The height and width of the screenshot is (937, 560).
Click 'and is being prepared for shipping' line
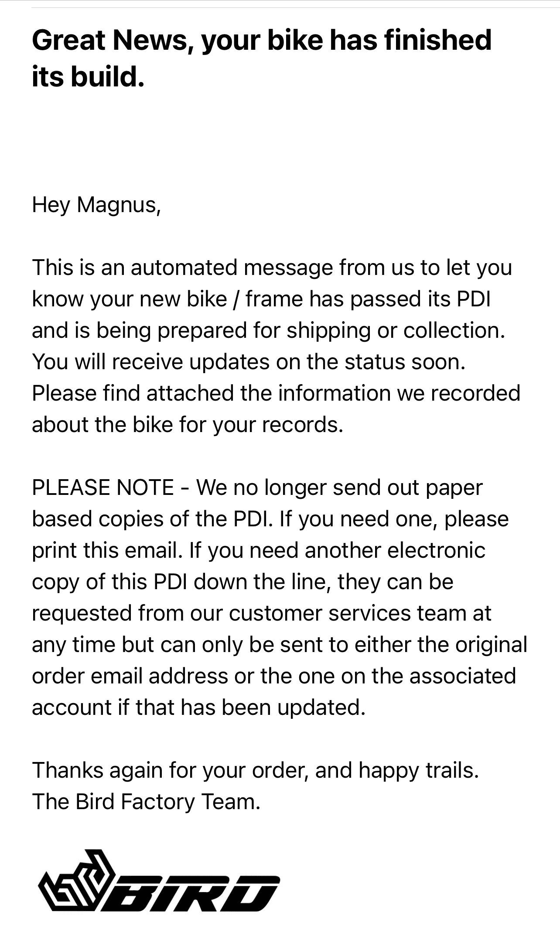coord(268,330)
